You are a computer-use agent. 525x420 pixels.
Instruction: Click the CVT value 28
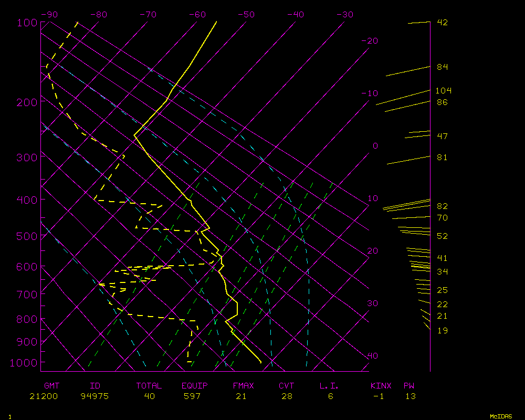pos(287,396)
